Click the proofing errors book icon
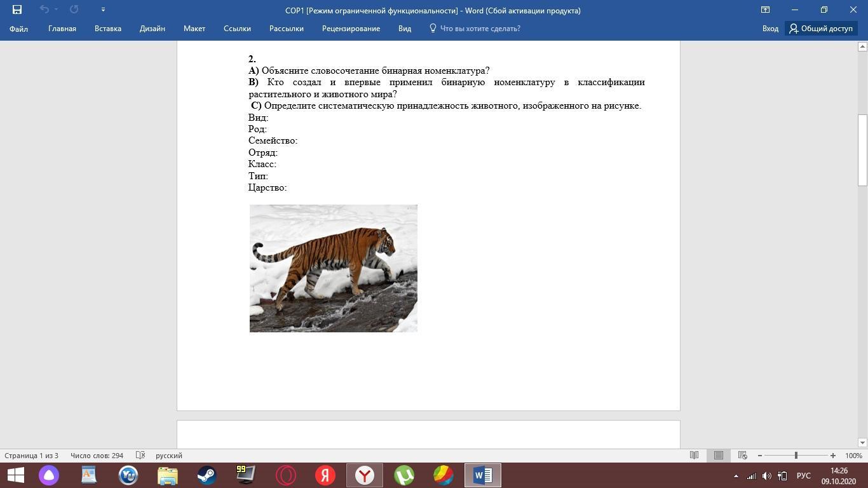This screenshot has height=488, width=868. click(x=140, y=456)
